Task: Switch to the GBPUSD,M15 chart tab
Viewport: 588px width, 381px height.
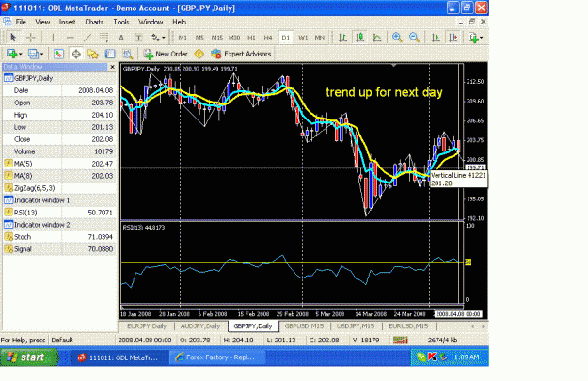Action: [x=304, y=326]
